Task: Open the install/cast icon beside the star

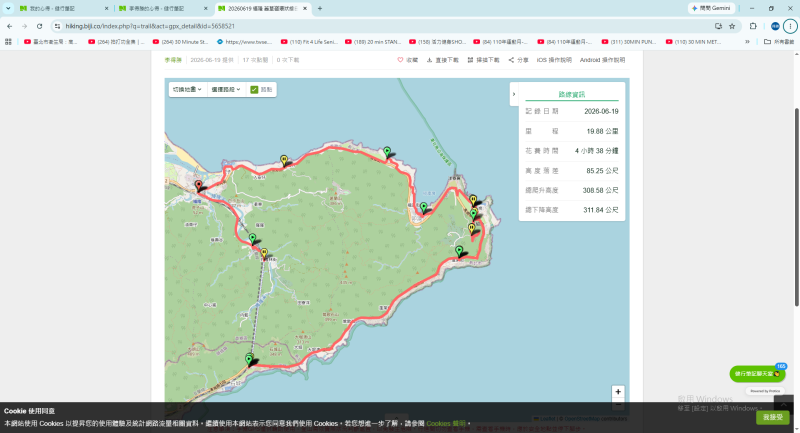Action: 718,26
